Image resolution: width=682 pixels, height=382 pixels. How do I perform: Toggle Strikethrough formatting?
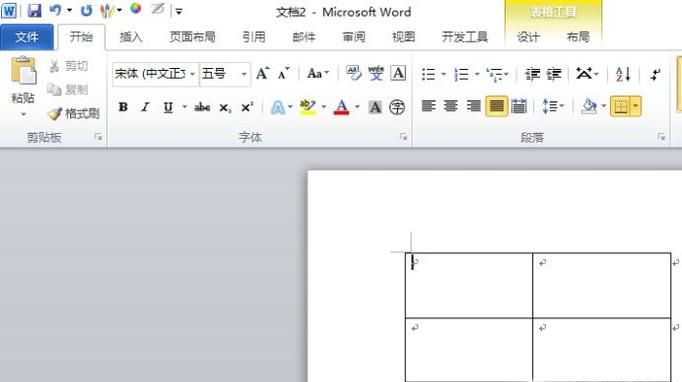click(202, 107)
